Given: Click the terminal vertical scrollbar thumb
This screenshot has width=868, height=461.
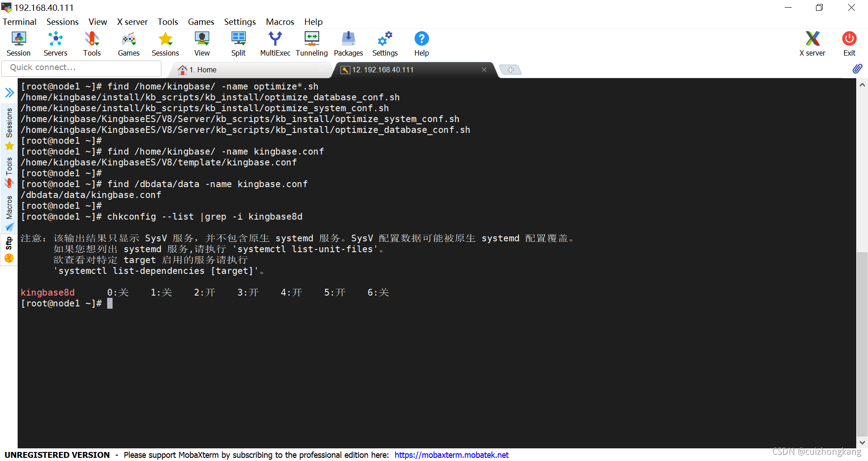Looking at the screenshot, I should [x=862, y=343].
